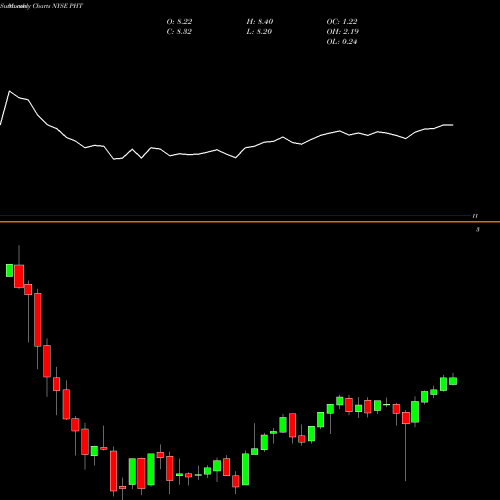Click the tallest red candlestick body
Image resolution: width=500 pixels, height=500 pixels.
[38, 320]
